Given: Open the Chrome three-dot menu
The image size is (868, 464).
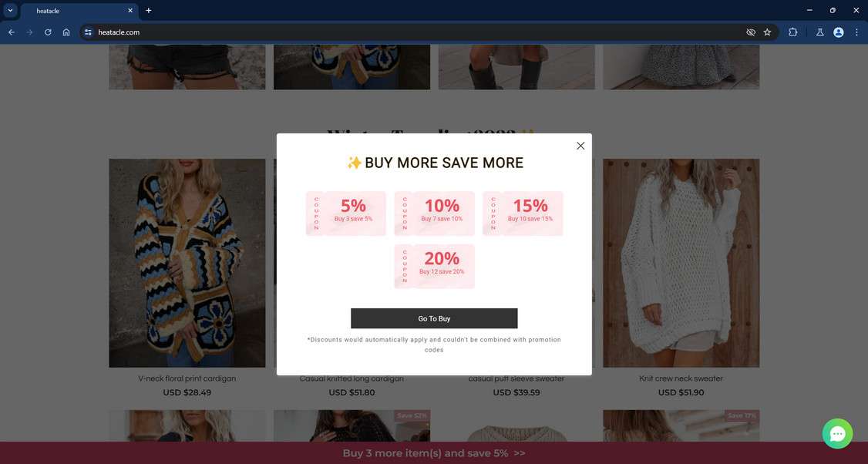Looking at the screenshot, I should (856, 32).
